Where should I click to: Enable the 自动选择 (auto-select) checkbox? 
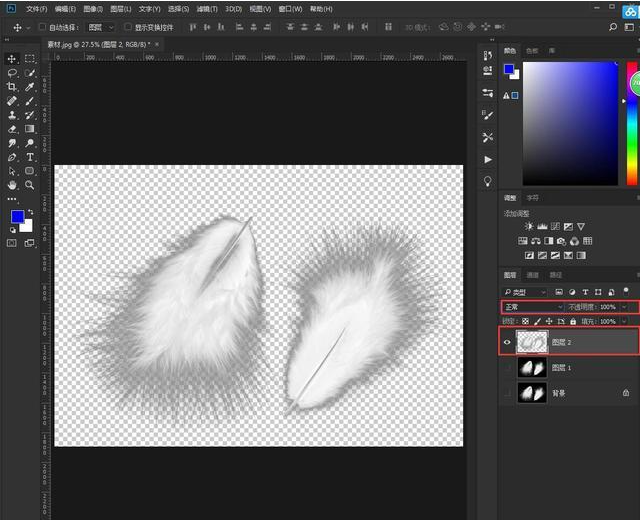pyautogui.click(x=42, y=27)
